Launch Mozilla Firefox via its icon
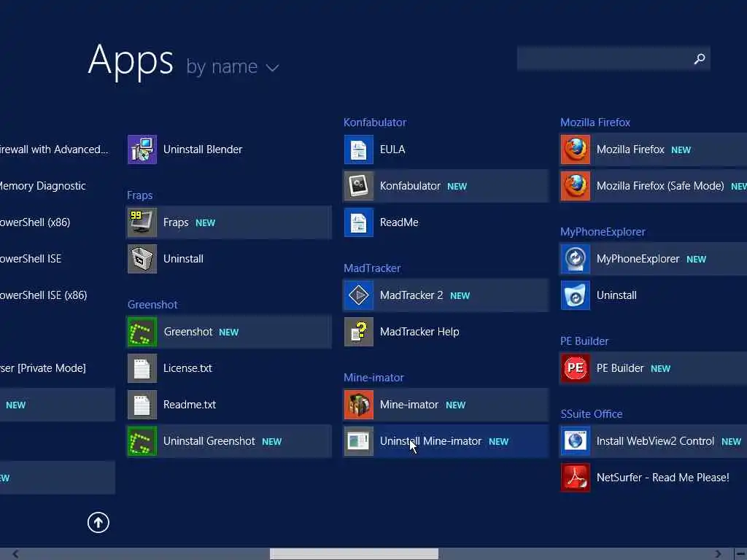This screenshot has height=560, width=747. click(576, 149)
